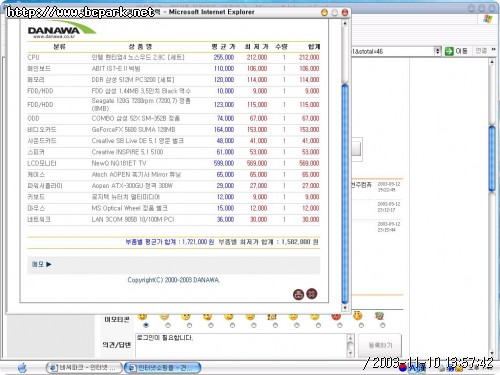
Task: Click the 'Copyright(C) 2000-2003 DANAWA' text
Action: tap(173, 280)
